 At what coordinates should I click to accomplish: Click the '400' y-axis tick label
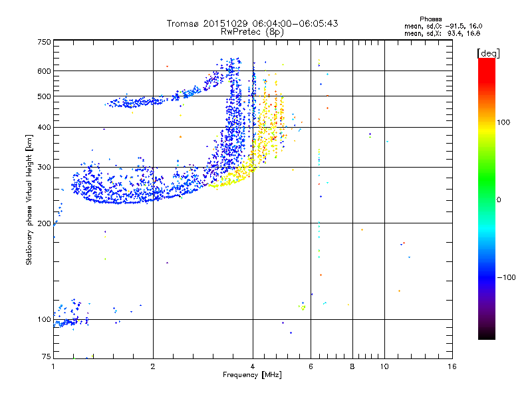pos(44,127)
